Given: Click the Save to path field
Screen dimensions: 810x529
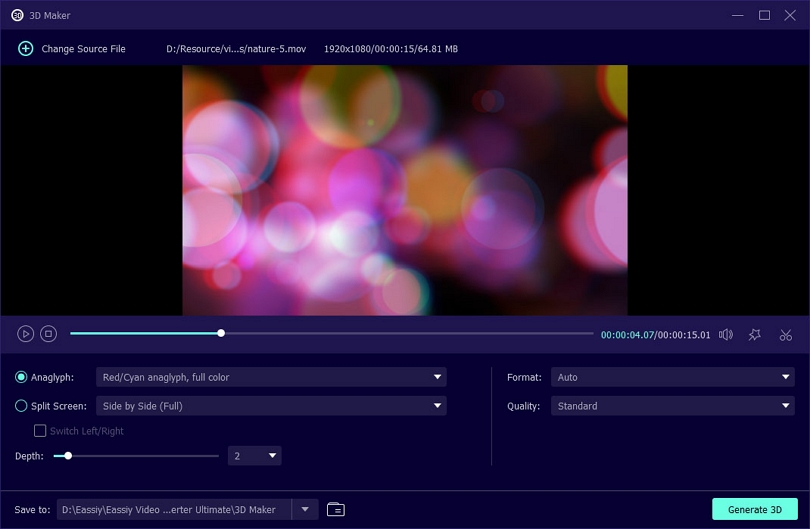Looking at the screenshot, I should [x=174, y=509].
